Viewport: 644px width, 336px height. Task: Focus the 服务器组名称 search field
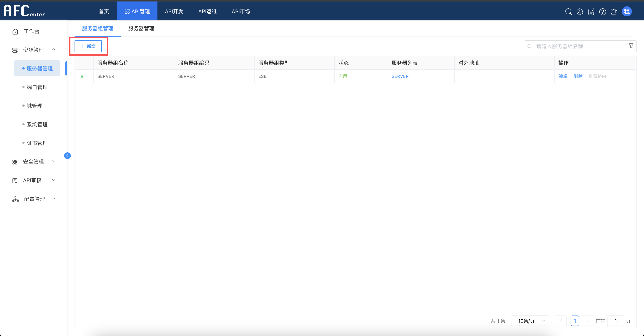[x=580, y=46]
